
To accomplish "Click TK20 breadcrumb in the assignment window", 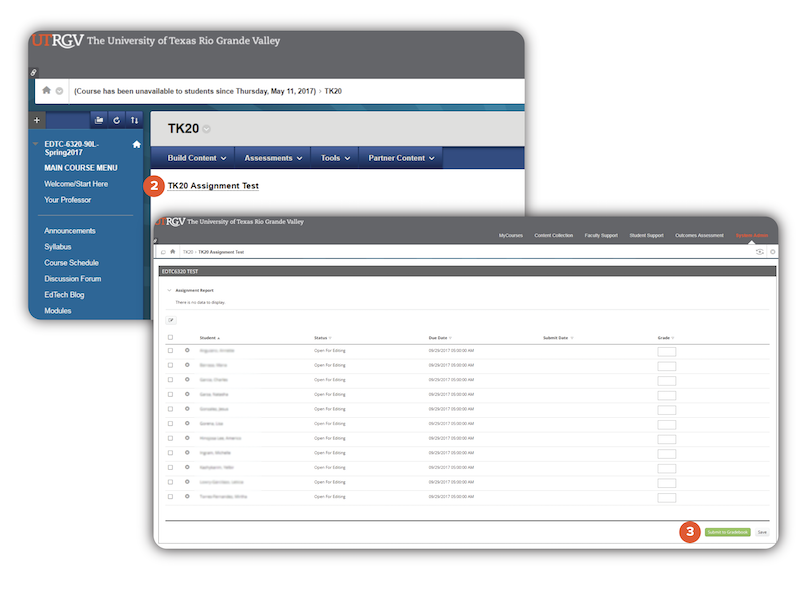I will click(188, 252).
